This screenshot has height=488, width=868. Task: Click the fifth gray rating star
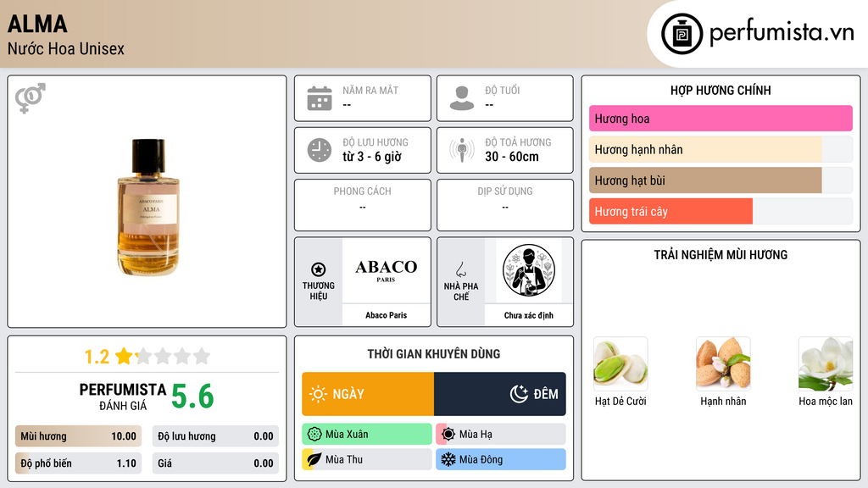tap(202, 356)
